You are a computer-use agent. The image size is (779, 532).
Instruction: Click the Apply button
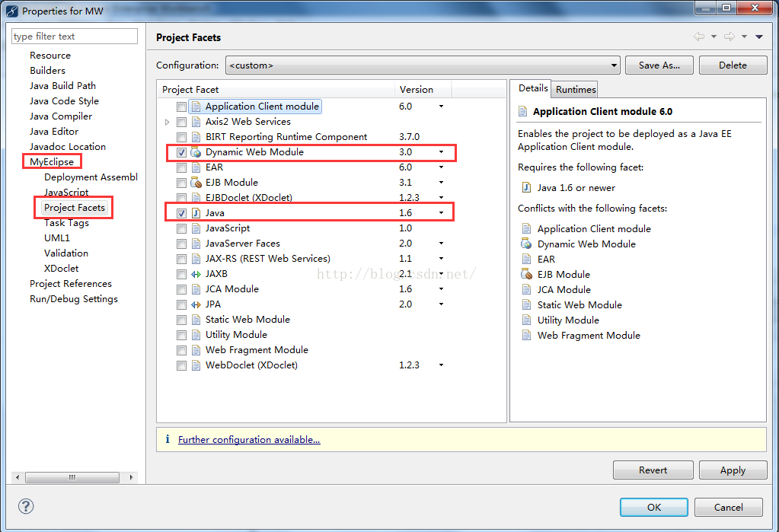pyautogui.click(x=733, y=470)
